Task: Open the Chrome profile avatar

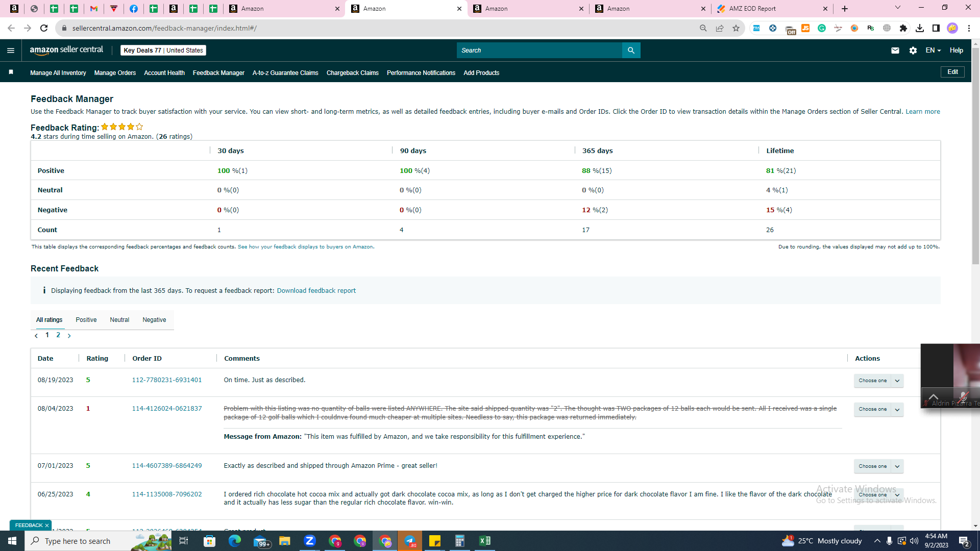Action: point(952,28)
